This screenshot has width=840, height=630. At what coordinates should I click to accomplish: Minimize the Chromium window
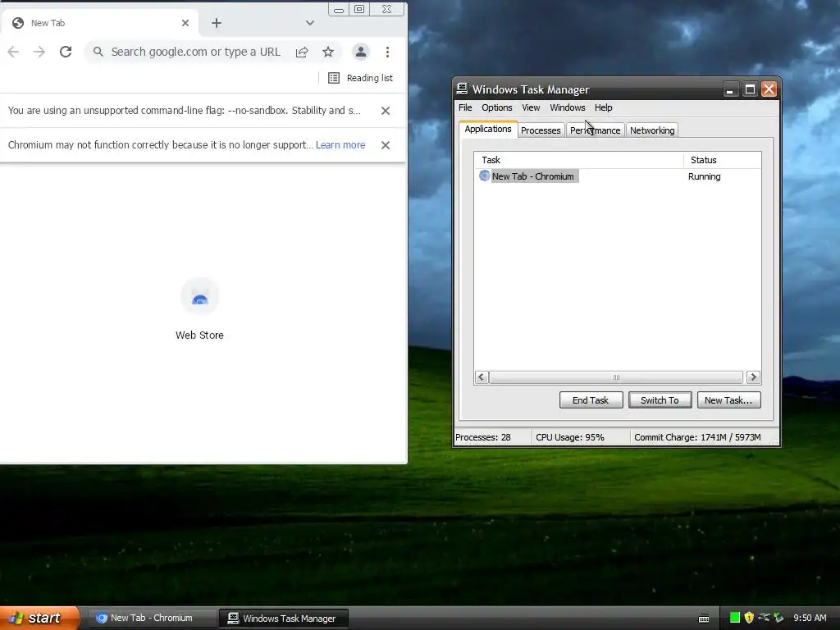point(339,10)
